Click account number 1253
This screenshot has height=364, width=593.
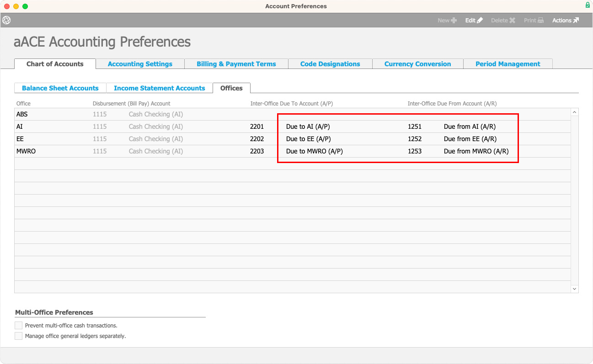pos(415,151)
